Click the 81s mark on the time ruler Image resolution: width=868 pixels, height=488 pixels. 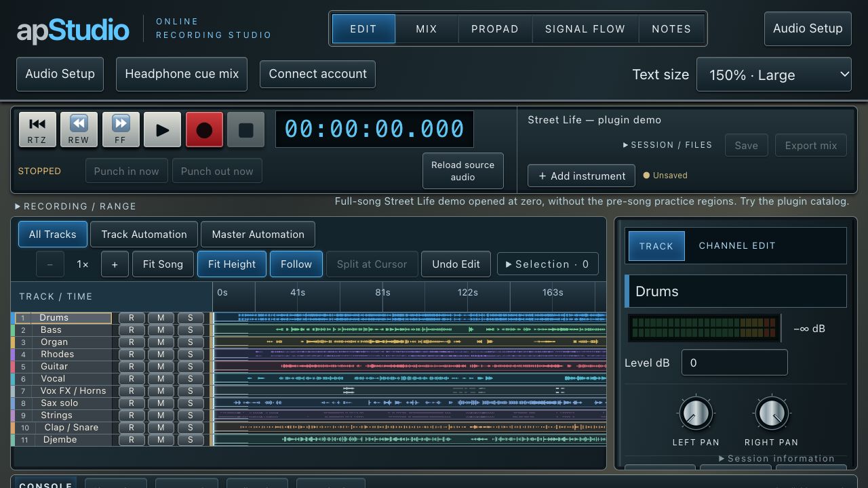pyautogui.click(x=383, y=293)
